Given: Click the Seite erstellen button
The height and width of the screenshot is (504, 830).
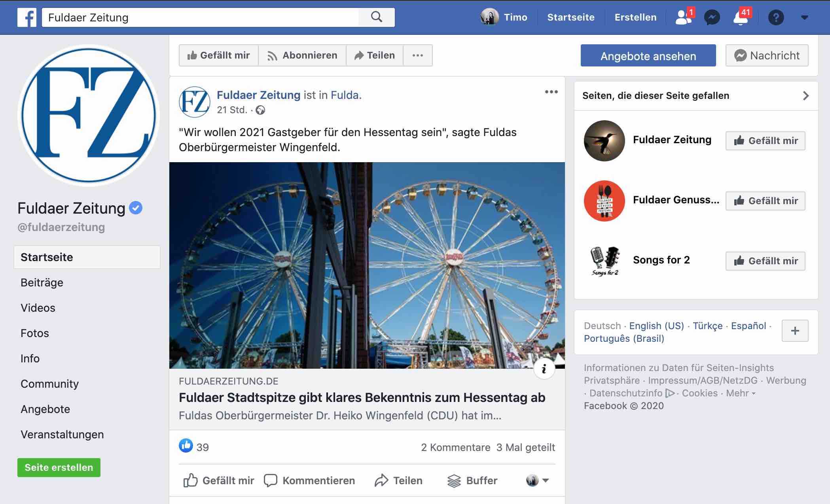Looking at the screenshot, I should 59,468.
